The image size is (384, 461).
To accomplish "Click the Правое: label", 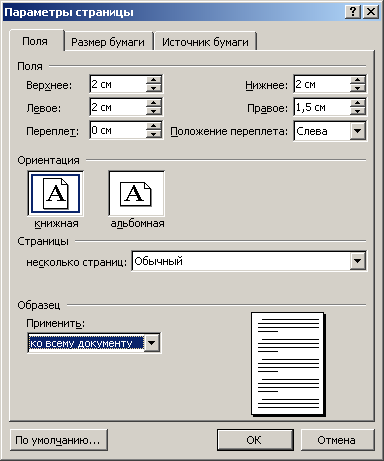I will 267,108.
